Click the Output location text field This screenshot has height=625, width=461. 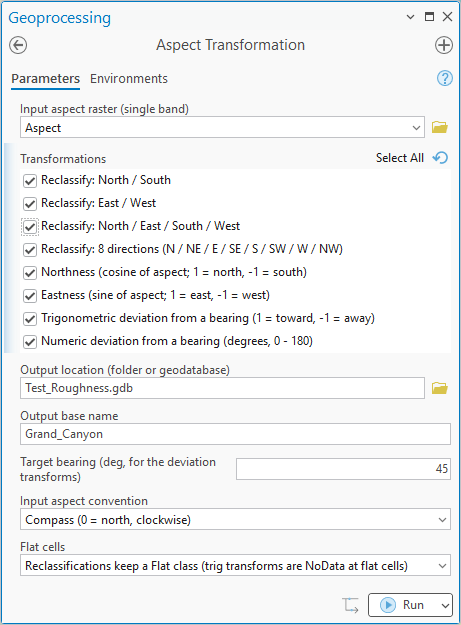pos(222,388)
